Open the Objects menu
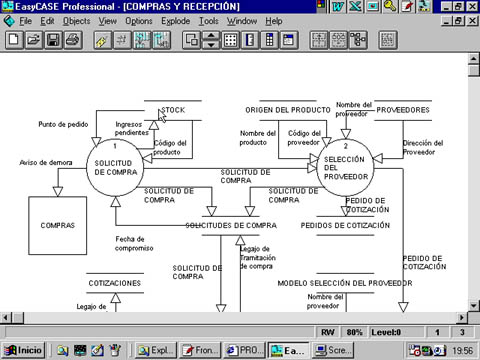This screenshot has width=480, height=360. (77, 21)
